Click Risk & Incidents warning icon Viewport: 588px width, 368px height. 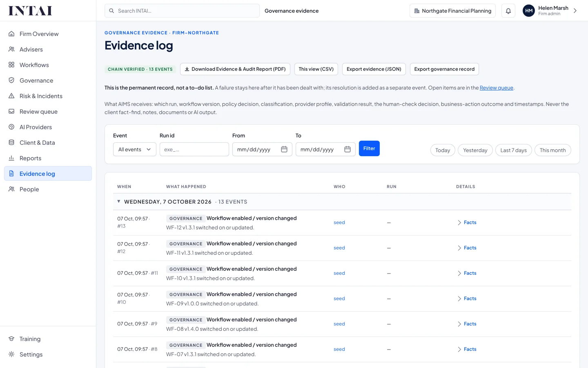11,96
